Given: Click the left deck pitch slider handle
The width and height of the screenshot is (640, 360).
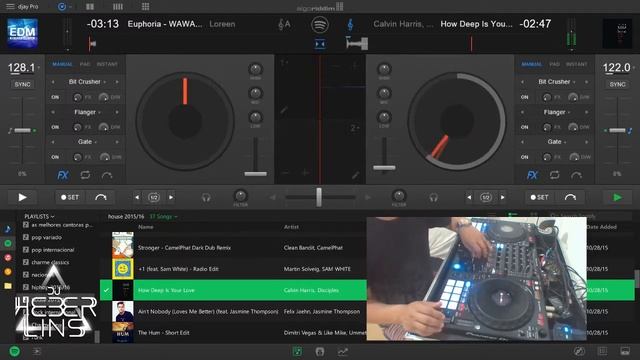Looking at the screenshot, I should click(22, 131).
